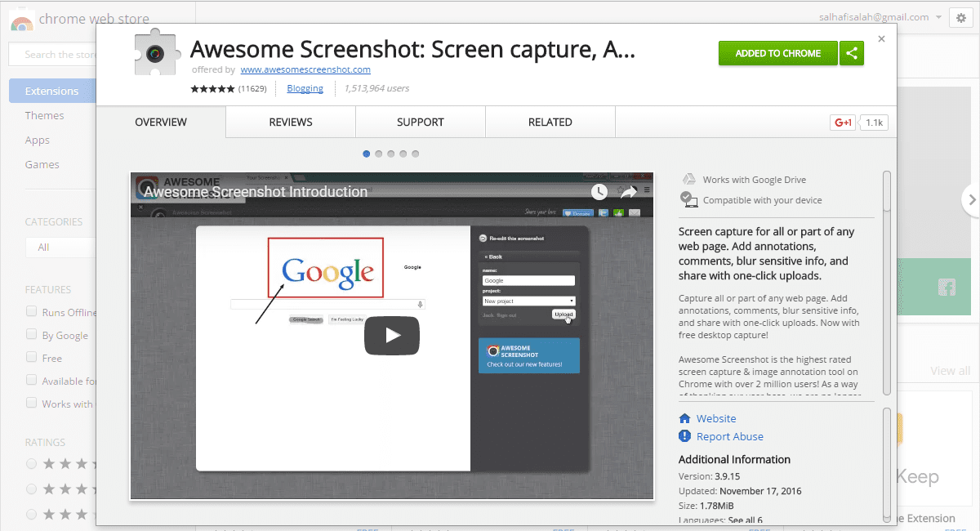Click the Report Abuse link
Screen dimensions: 980x531
(730, 436)
